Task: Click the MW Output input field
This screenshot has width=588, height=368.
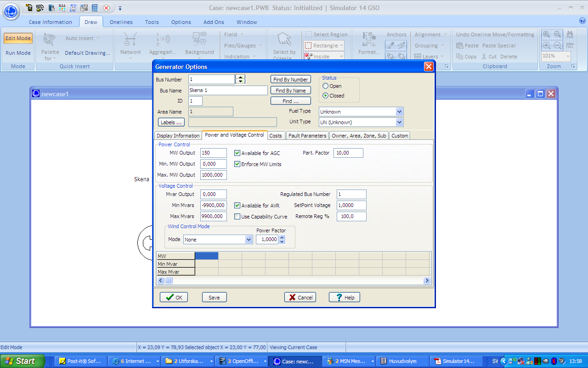Action: [214, 153]
